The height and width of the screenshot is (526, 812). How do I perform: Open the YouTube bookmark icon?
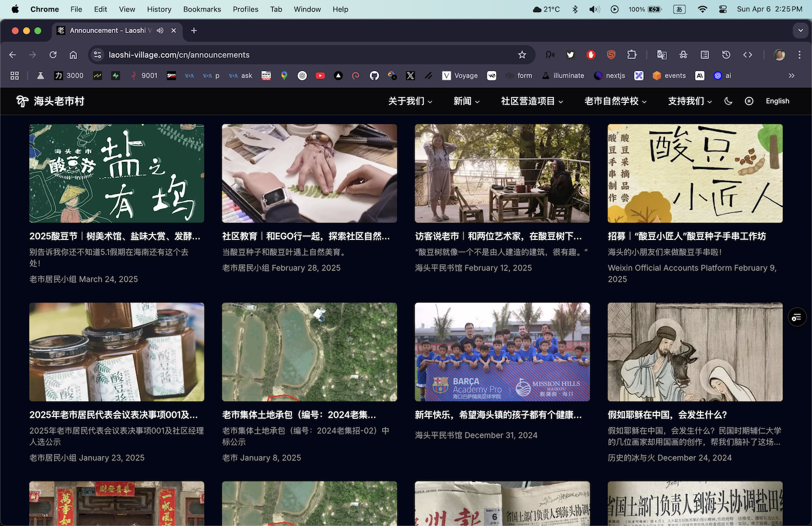click(x=320, y=76)
